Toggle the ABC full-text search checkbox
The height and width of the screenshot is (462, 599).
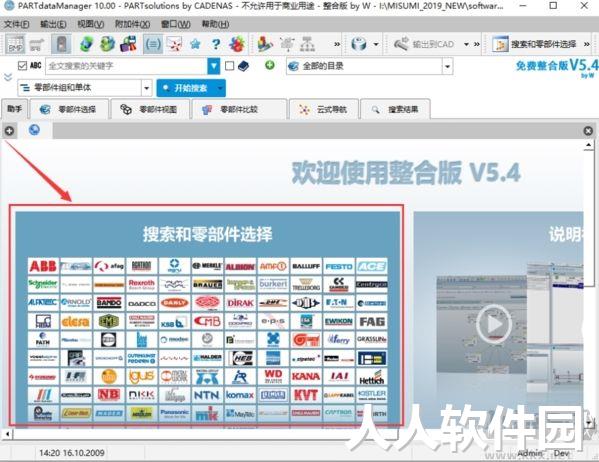[x=23, y=66]
